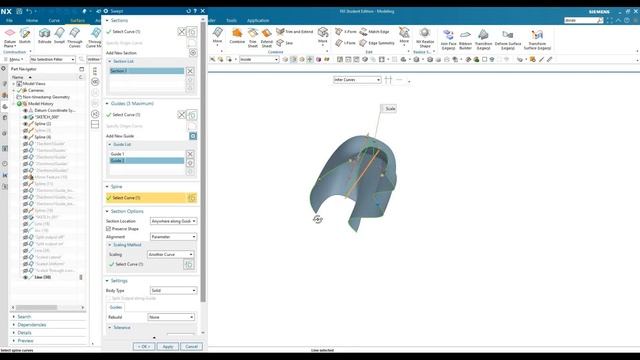Click the Trim and Extend tool
Screen dimensions: 640x360
coord(295,31)
